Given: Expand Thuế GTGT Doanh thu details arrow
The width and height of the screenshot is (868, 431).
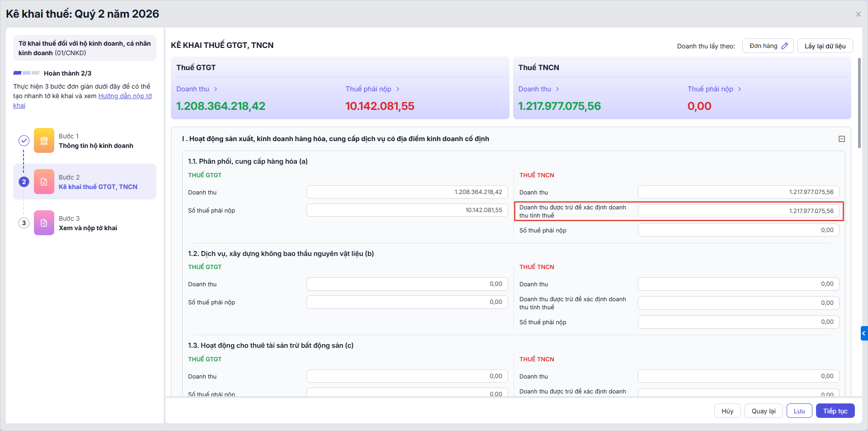Looking at the screenshot, I should (216, 89).
